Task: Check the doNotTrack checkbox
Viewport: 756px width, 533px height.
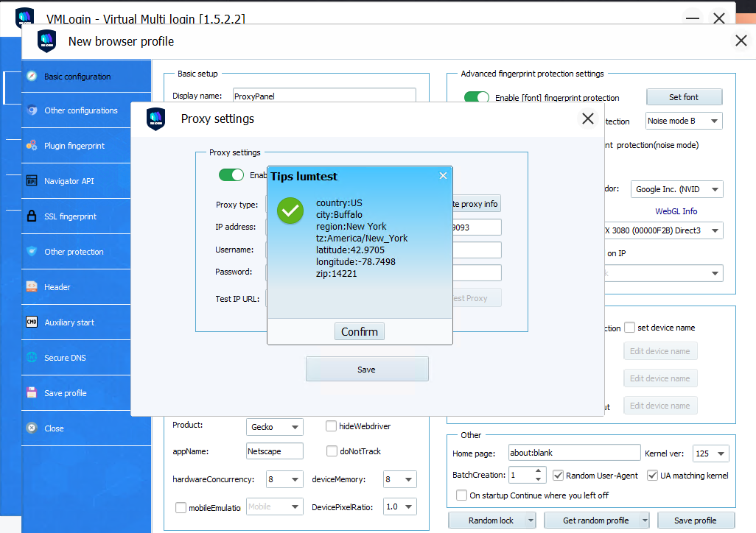Action: 332,451
